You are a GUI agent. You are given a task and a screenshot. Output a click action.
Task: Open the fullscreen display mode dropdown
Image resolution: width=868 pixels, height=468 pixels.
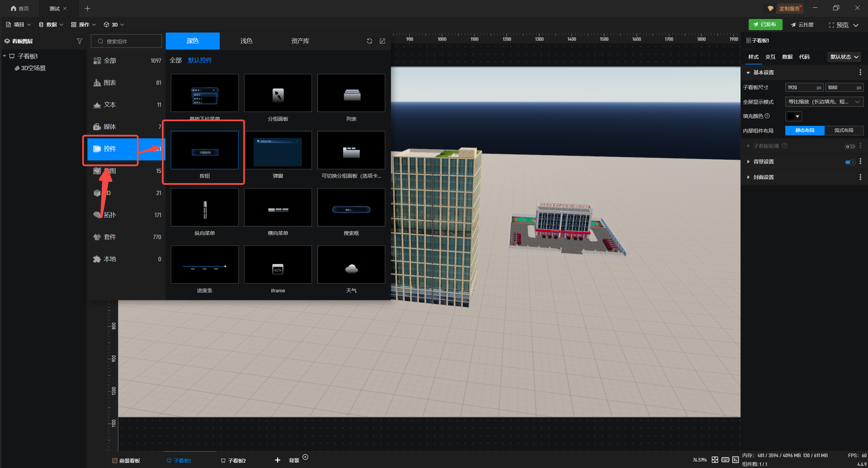(x=824, y=102)
